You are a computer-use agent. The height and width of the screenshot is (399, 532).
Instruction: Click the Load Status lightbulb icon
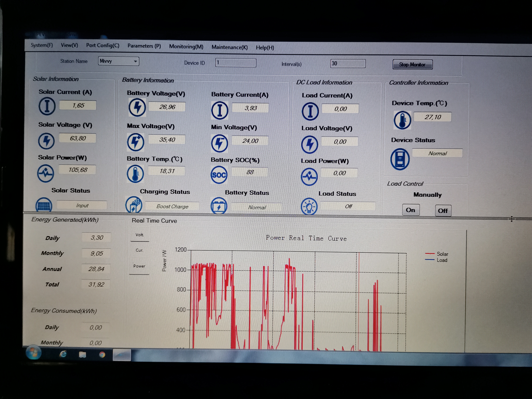pyautogui.click(x=309, y=206)
